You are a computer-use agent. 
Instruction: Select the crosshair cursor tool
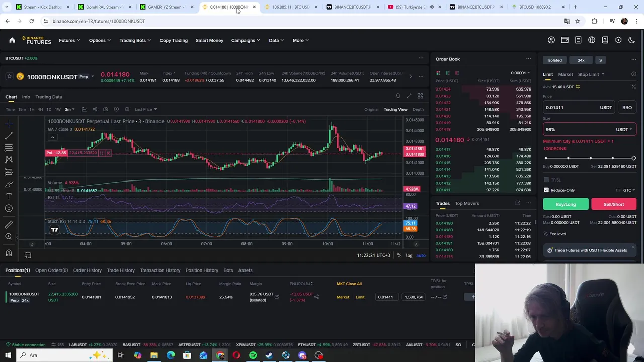click(x=9, y=124)
